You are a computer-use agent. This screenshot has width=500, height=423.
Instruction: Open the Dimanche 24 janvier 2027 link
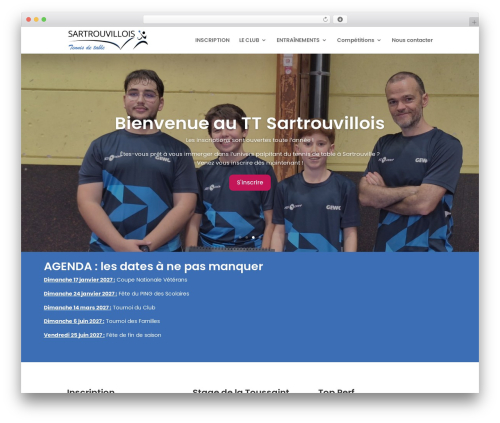tap(80, 294)
